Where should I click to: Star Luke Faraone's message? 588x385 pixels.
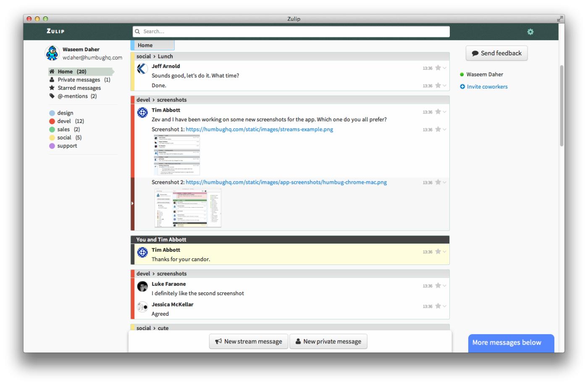438,286
